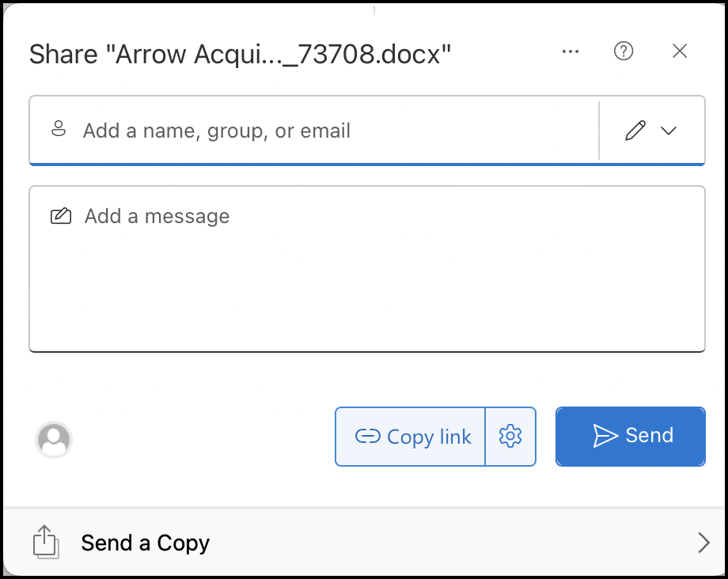
Task: Open help using the question mark icon
Action: coord(624,51)
